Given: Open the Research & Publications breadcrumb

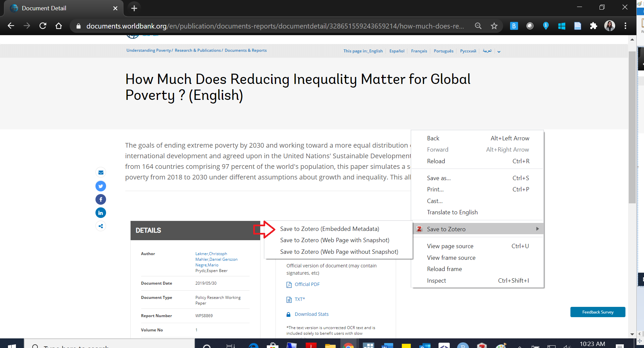Looking at the screenshot, I should click(198, 50).
